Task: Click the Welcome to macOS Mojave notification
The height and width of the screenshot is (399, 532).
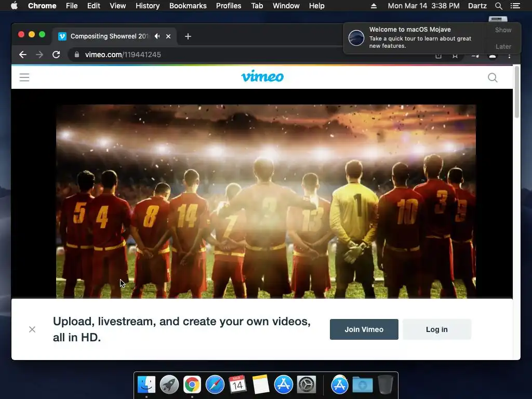Action: (x=415, y=37)
